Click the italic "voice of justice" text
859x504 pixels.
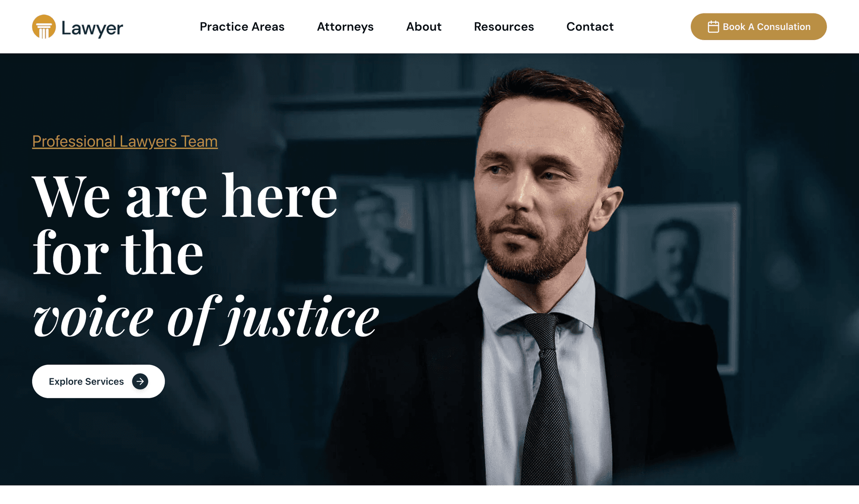[x=206, y=319]
